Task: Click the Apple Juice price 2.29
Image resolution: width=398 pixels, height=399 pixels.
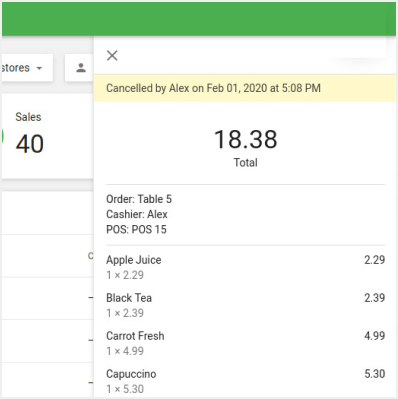Action: pos(375,260)
